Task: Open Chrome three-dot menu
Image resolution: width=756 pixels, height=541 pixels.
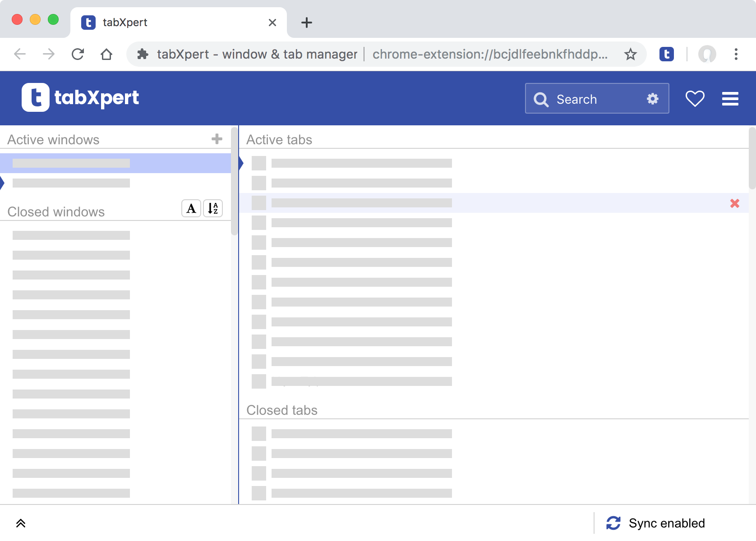Action: [x=736, y=54]
